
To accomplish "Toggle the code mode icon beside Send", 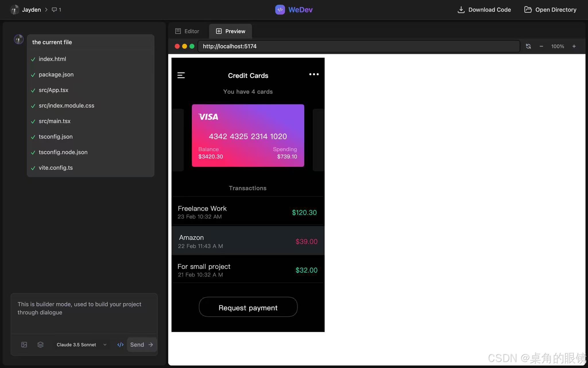I will coord(120,345).
